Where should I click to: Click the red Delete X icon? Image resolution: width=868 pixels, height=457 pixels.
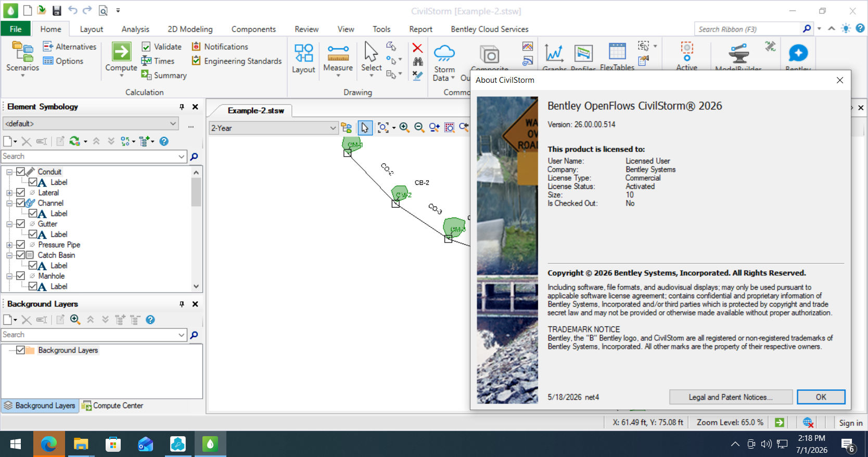pos(417,48)
